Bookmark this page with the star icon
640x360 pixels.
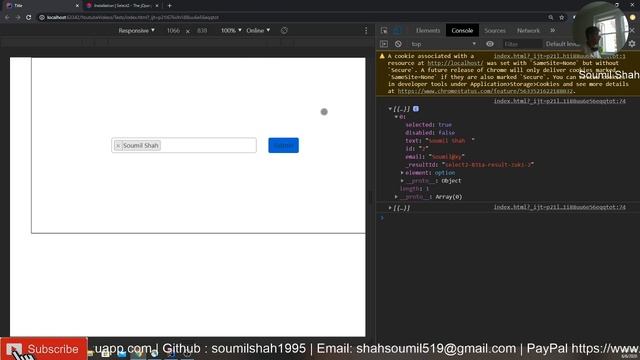562,18
